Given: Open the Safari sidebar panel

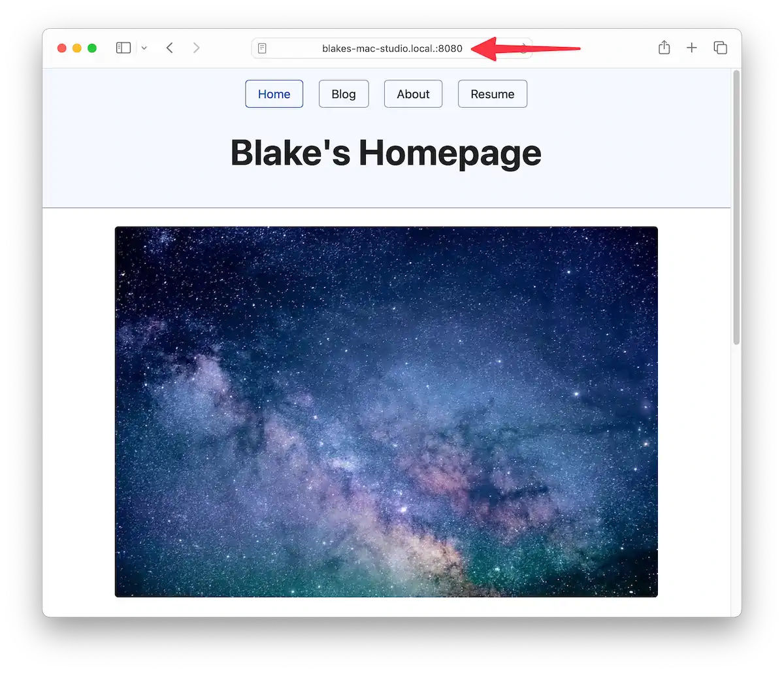Looking at the screenshot, I should point(123,48).
